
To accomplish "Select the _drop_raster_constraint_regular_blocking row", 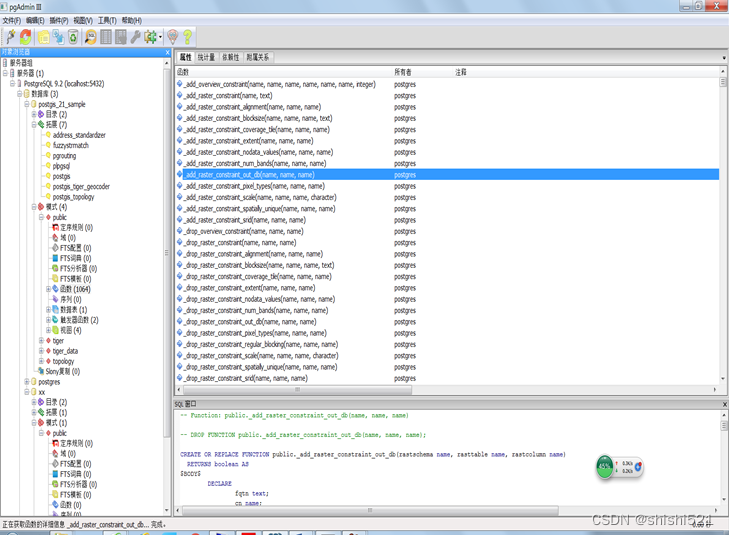I will click(447, 344).
